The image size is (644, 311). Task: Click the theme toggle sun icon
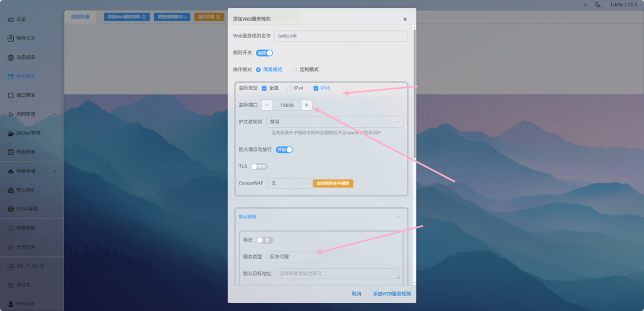pos(586,5)
